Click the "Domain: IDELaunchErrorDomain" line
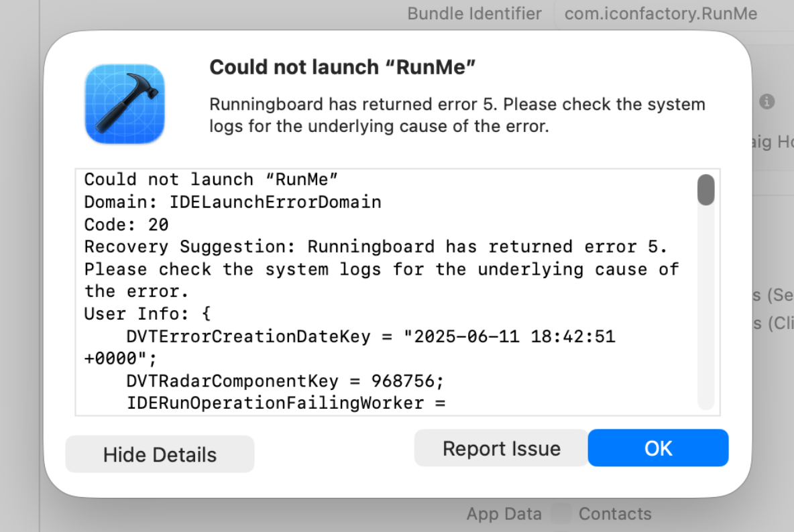Image resolution: width=794 pixels, height=532 pixels. (233, 202)
